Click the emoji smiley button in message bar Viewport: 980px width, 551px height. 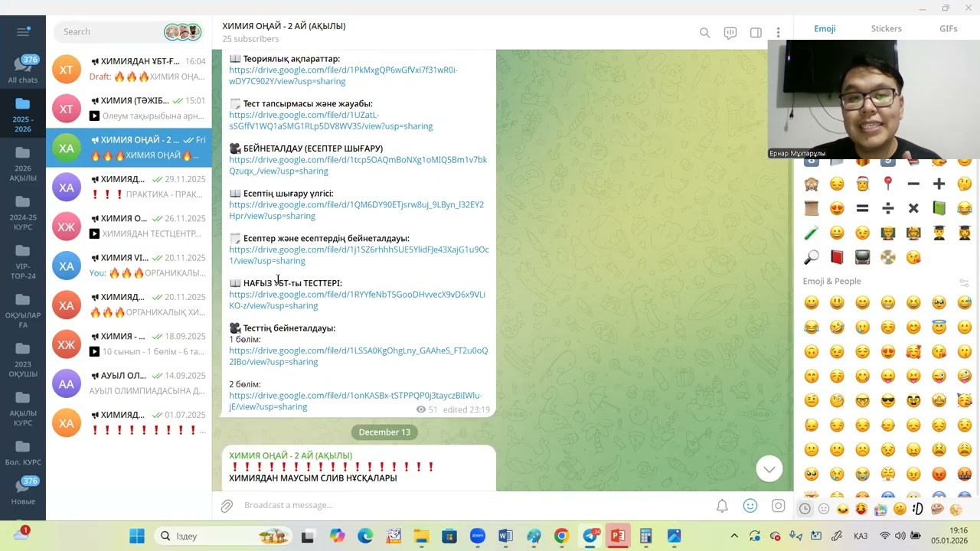[x=750, y=505]
